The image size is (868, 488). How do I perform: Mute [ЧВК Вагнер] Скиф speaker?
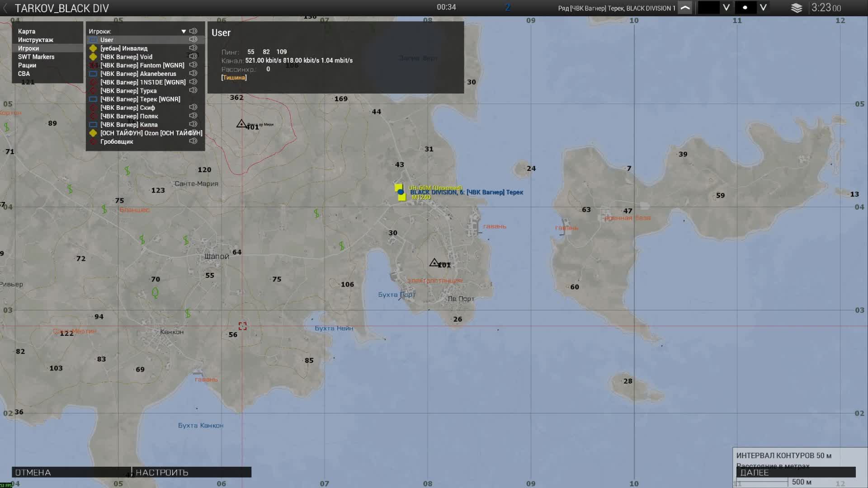(x=193, y=107)
